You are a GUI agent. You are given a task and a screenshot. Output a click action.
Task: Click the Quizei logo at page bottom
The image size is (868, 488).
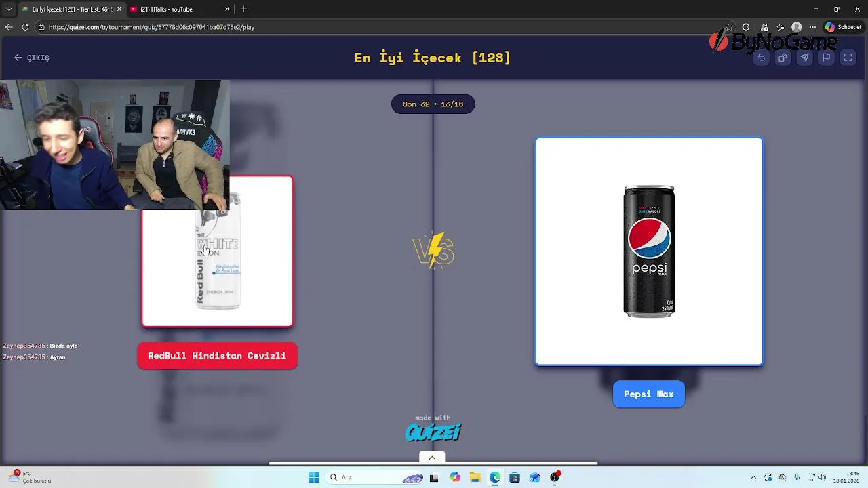click(x=433, y=432)
